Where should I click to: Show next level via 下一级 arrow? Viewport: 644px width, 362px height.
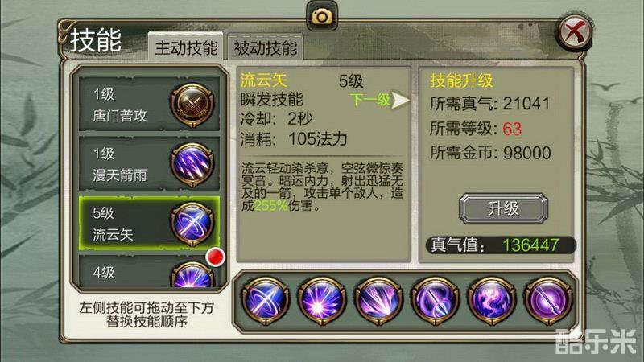(380, 100)
